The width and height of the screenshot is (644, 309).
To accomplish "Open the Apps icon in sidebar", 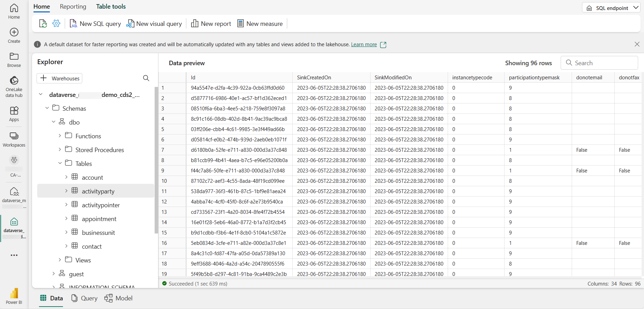I will click(14, 111).
